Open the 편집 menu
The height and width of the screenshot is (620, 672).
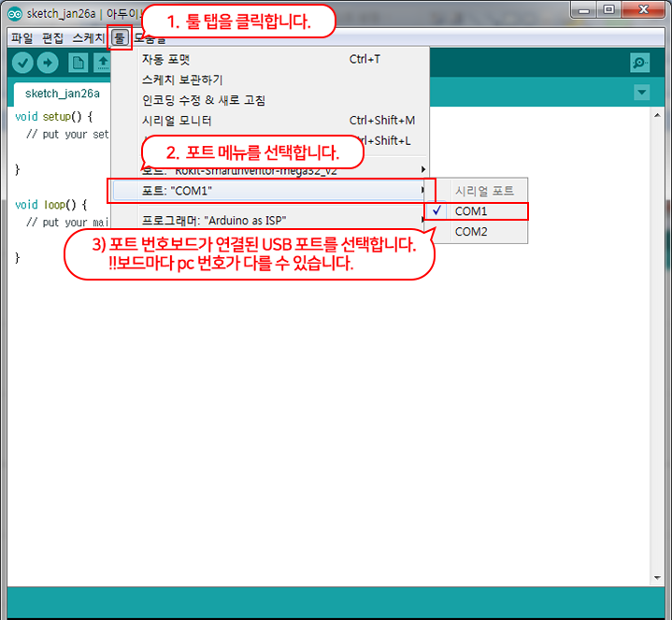point(53,38)
